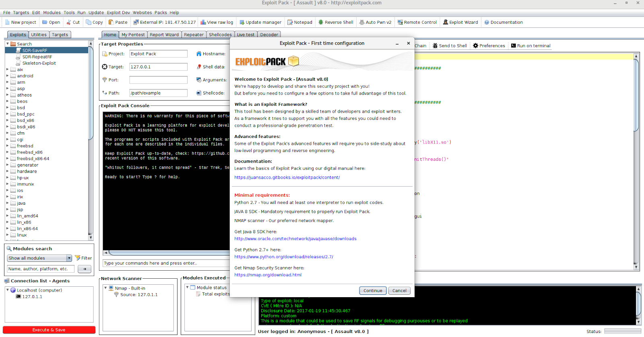The image size is (644, 337).
Task: Click the Paste clipboard icon
Action: click(x=111, y=22)
